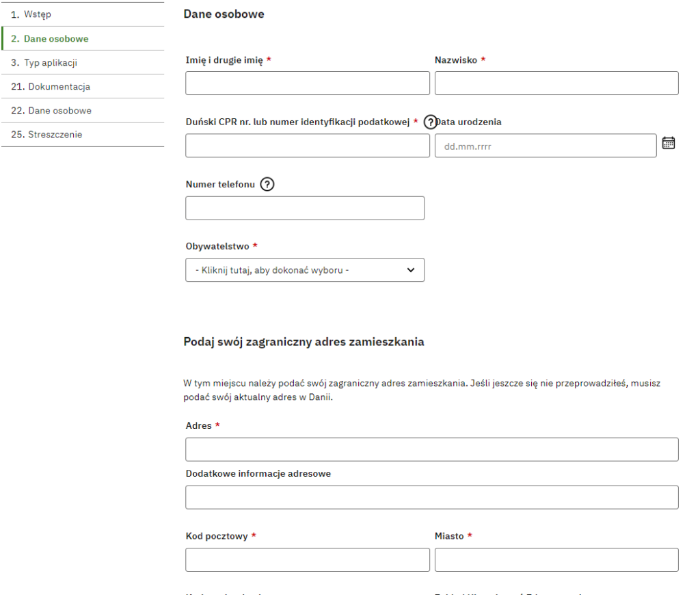Go to step 1. Wstęp

pos(83,14)
